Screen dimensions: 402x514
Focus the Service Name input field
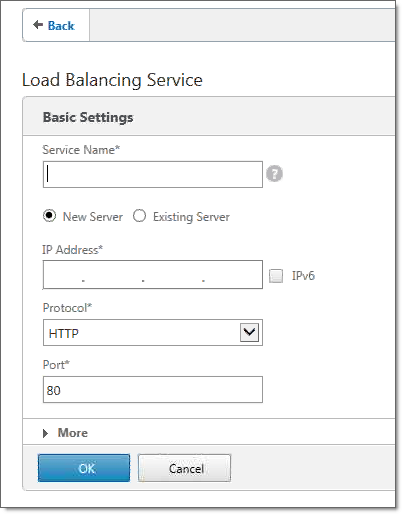153,174
